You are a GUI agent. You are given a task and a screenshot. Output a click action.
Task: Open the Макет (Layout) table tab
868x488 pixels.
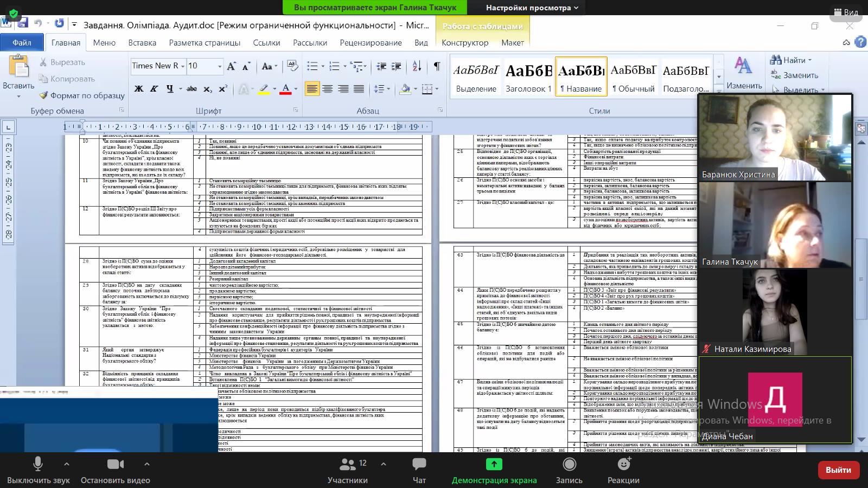pos(513,42)
